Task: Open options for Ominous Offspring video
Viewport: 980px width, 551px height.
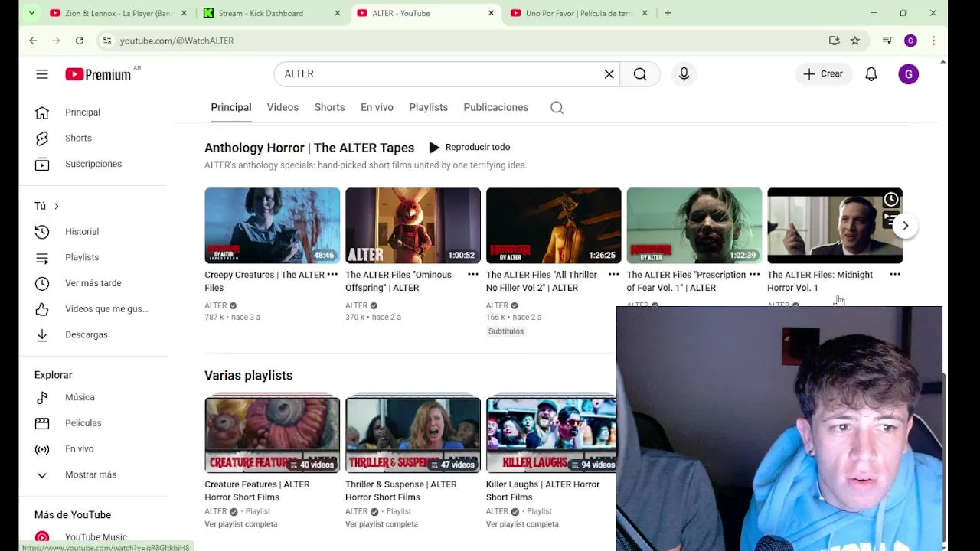Action: click(473, 275)
